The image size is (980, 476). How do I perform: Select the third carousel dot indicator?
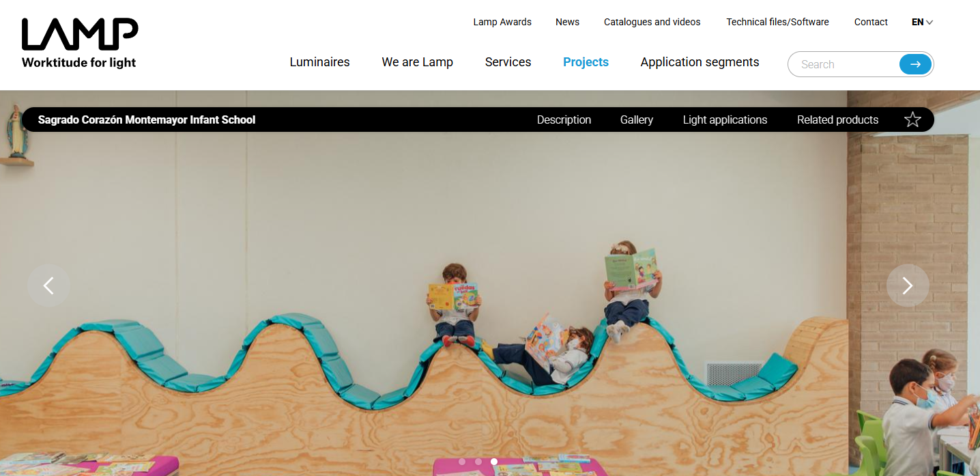tap(494, 462)
